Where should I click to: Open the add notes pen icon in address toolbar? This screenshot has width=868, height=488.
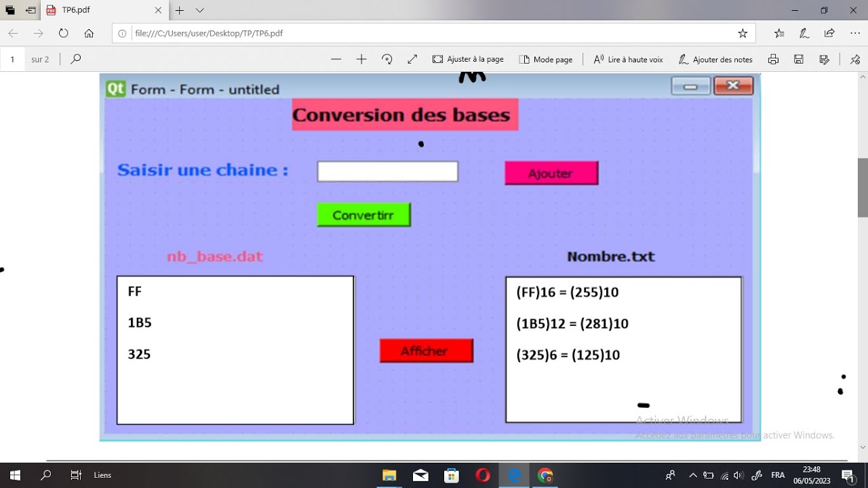pos(804,33)
